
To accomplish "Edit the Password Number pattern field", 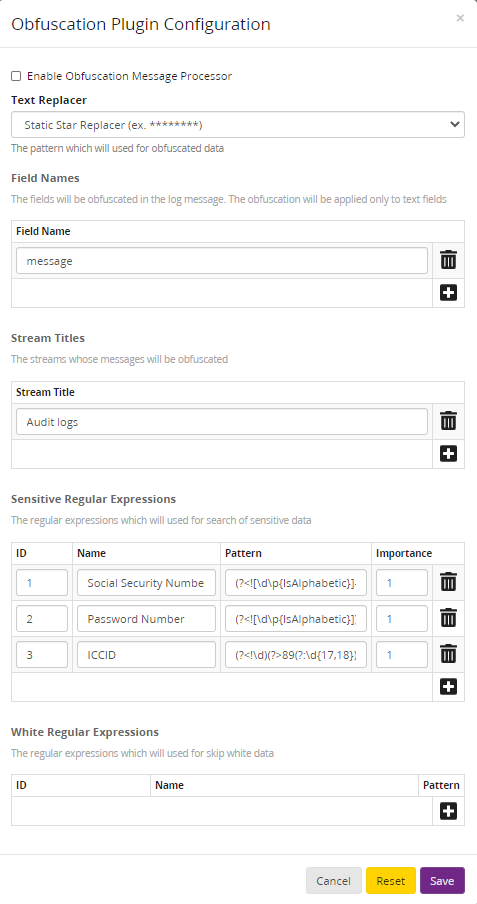I will tap(296, 619).
